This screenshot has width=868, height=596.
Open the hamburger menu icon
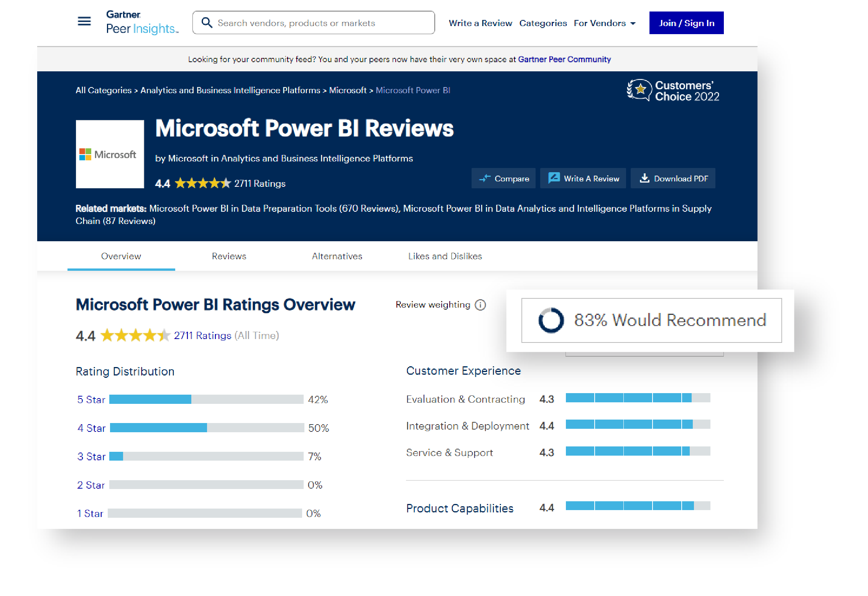pos(84,21)
